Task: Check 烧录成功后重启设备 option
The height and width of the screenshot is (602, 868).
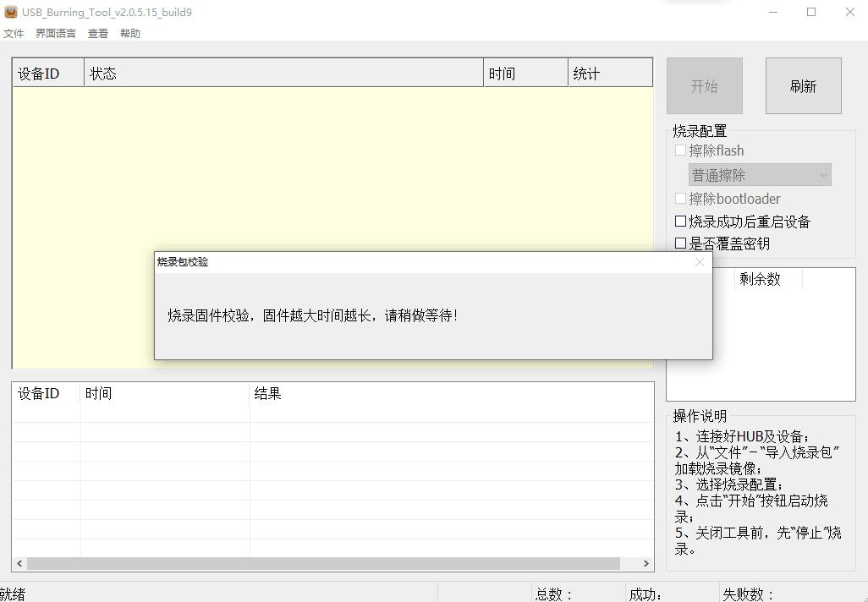Action: [x=681, y=221]
